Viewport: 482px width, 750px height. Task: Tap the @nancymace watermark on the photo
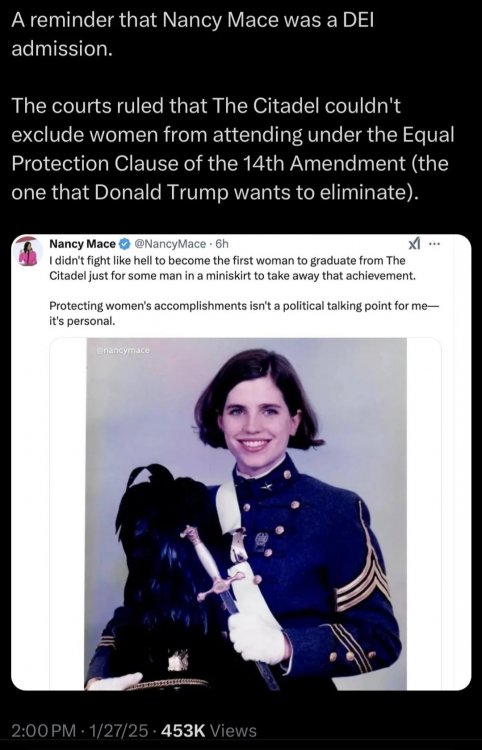click(123, 351)
